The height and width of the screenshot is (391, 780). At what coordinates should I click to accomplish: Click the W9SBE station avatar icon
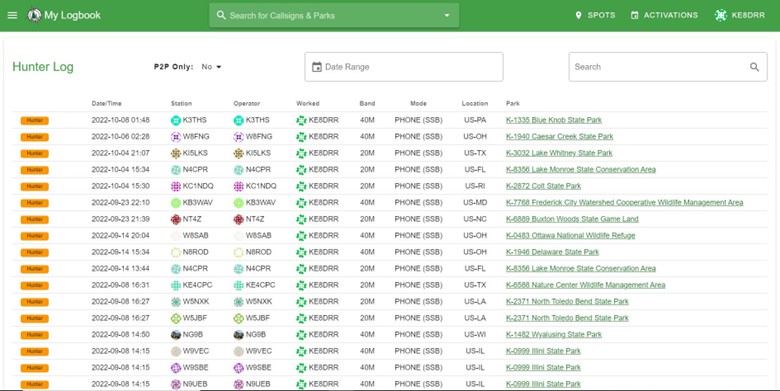pos(176,368)
